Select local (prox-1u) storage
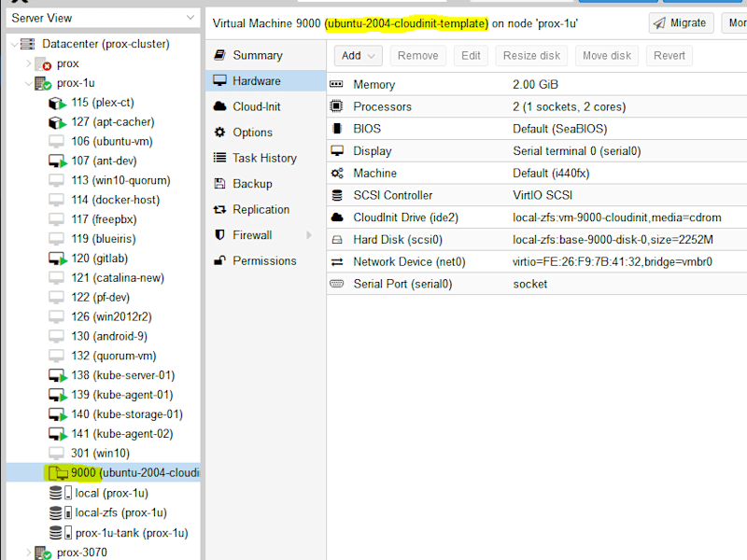Screen dimensions: 747x560 pyautogui.click(x=104, y=493)
